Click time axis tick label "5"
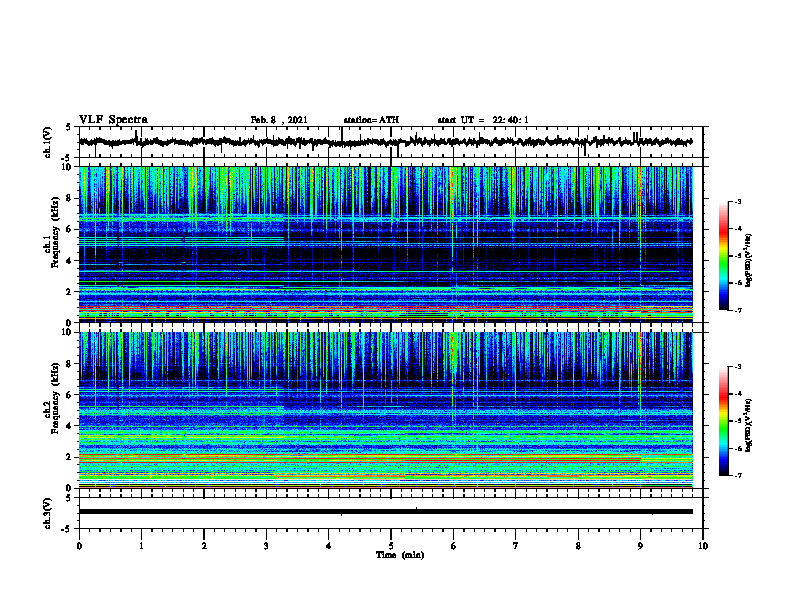792x612 pixels. click(x=391, y=546)
